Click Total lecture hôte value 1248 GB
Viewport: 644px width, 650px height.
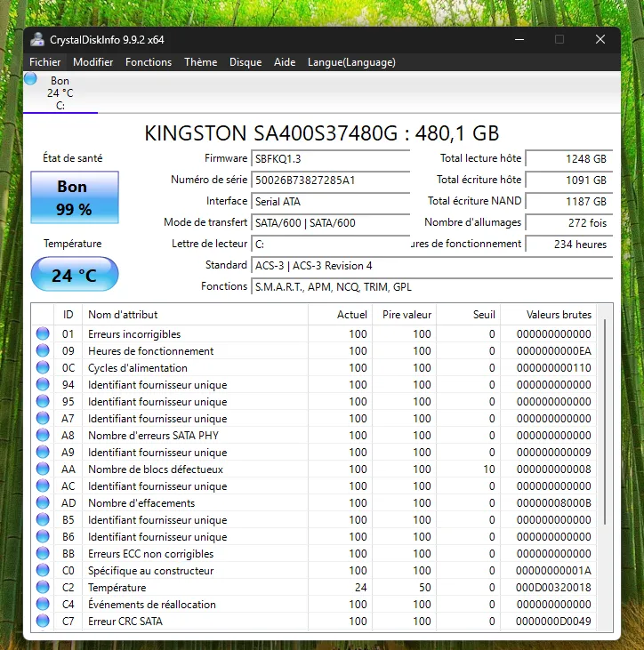569,159
